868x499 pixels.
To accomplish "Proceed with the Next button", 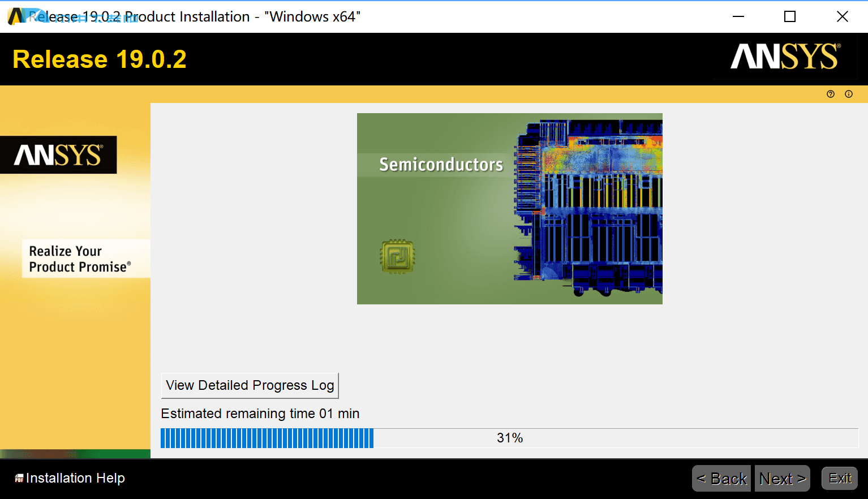I will click(783, 479).
